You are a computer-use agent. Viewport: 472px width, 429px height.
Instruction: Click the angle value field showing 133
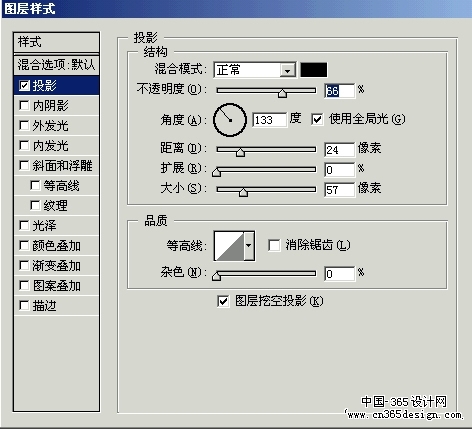(x=269, y=120)
